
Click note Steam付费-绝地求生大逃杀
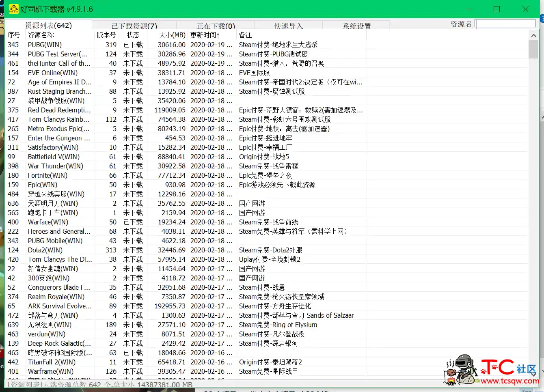(278, 45)
